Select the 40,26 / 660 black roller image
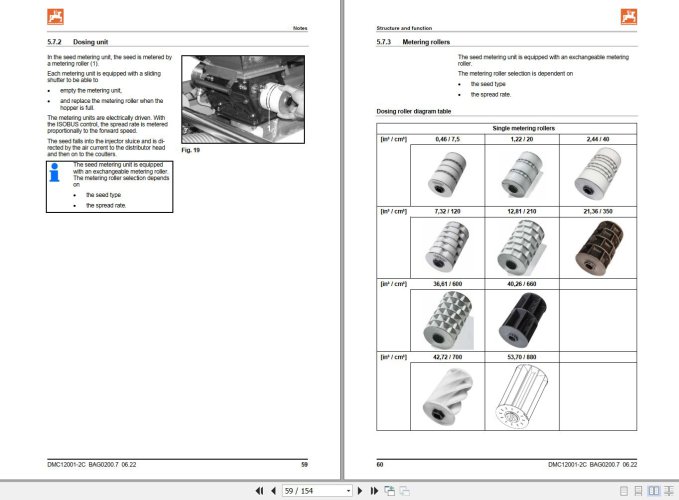 click(522, 320)
